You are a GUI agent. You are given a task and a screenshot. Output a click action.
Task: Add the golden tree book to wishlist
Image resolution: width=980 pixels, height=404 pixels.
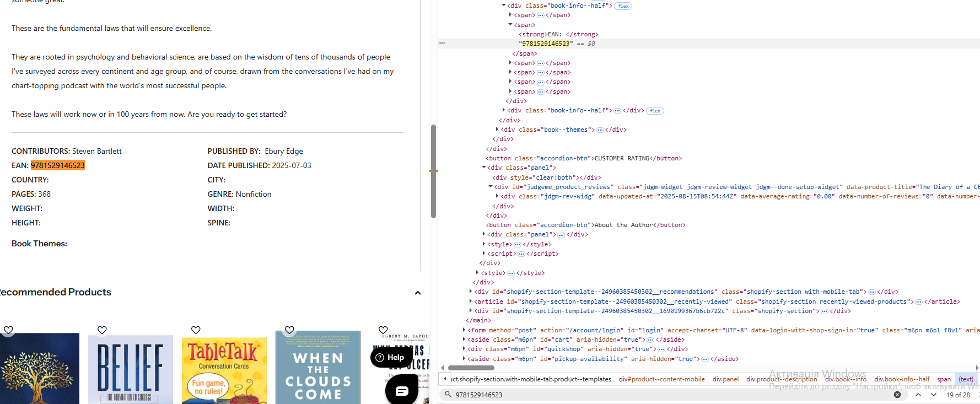click(8, 330)
